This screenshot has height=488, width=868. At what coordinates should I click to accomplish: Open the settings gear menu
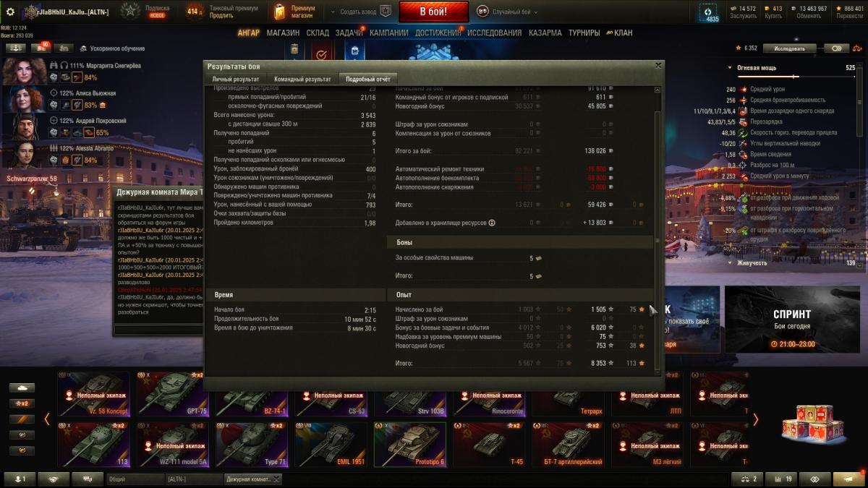[10, 12]
